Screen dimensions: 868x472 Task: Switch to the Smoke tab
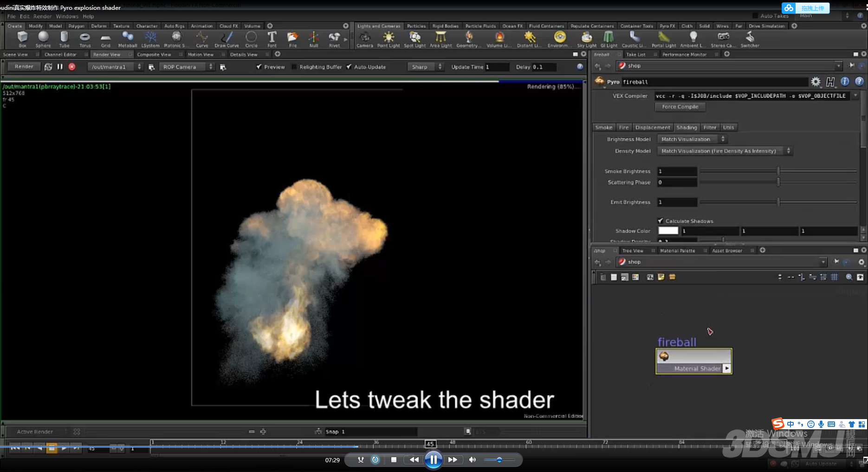tap(604, 127)
